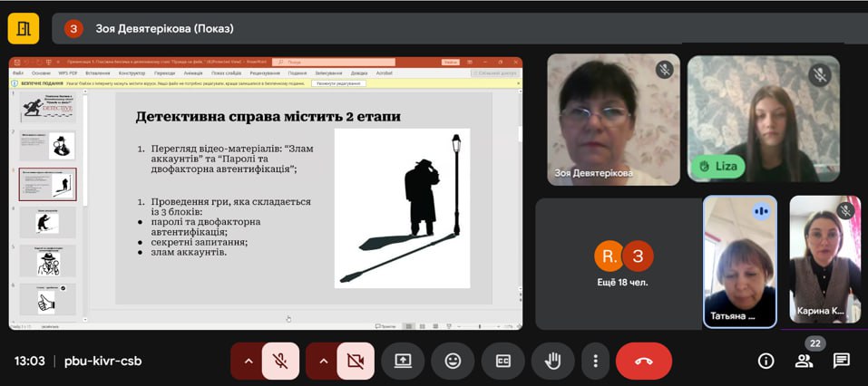Click the enable editing button in yellow bar
868x386 pixels.
pyautogui.click(x=338, y=82)
